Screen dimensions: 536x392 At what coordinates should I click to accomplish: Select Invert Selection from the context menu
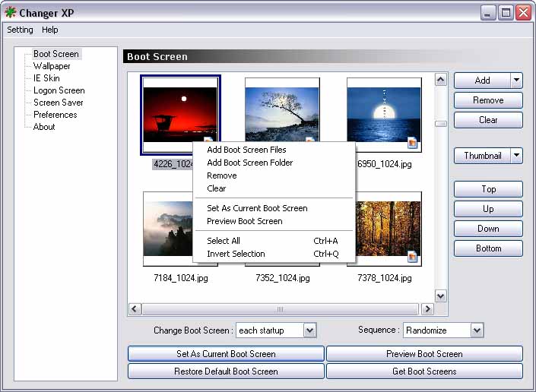(236, 254)
